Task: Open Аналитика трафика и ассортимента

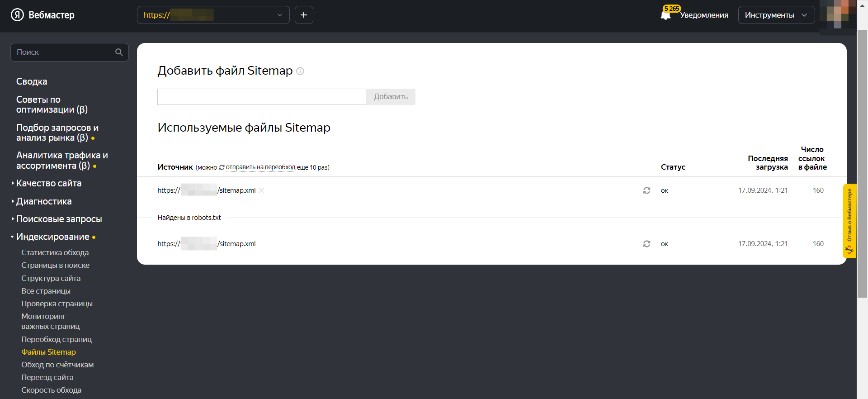Action: point(62,161)
